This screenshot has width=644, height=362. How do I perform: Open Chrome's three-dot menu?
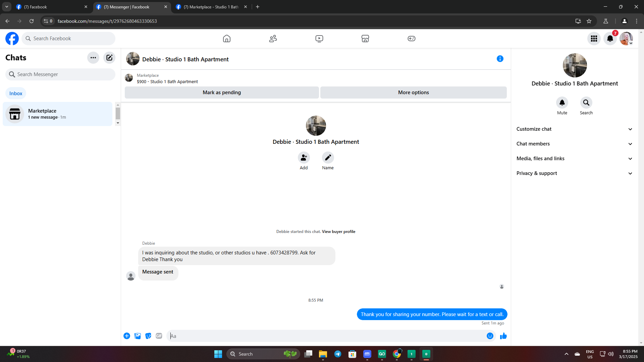point(637,21)
